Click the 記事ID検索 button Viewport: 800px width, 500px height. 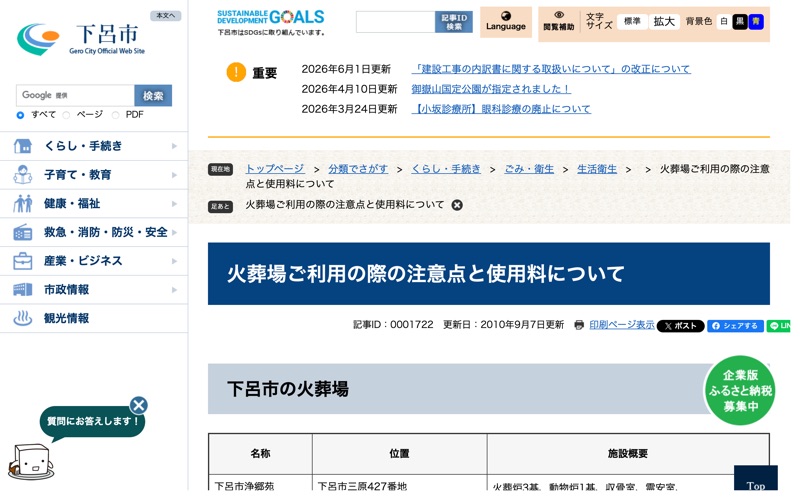click(x=454, y=22)
